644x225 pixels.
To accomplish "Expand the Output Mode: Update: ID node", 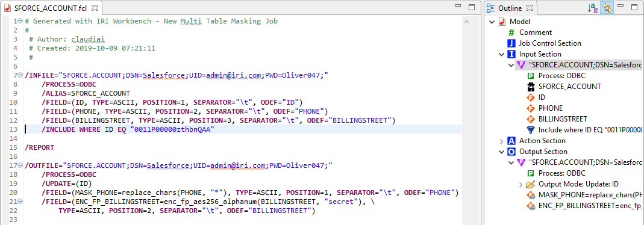I will [x=521, y=185].
